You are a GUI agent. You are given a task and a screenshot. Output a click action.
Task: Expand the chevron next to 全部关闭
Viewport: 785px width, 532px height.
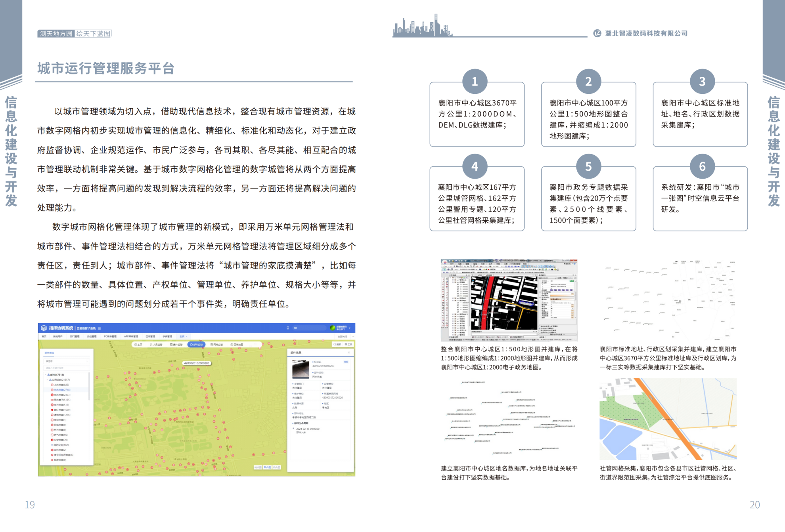(353, 336)
